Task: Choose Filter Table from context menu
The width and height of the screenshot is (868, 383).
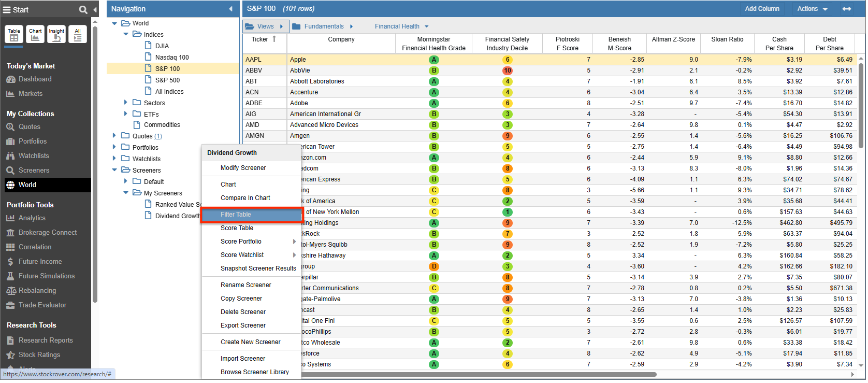Action: click(251, 215)
